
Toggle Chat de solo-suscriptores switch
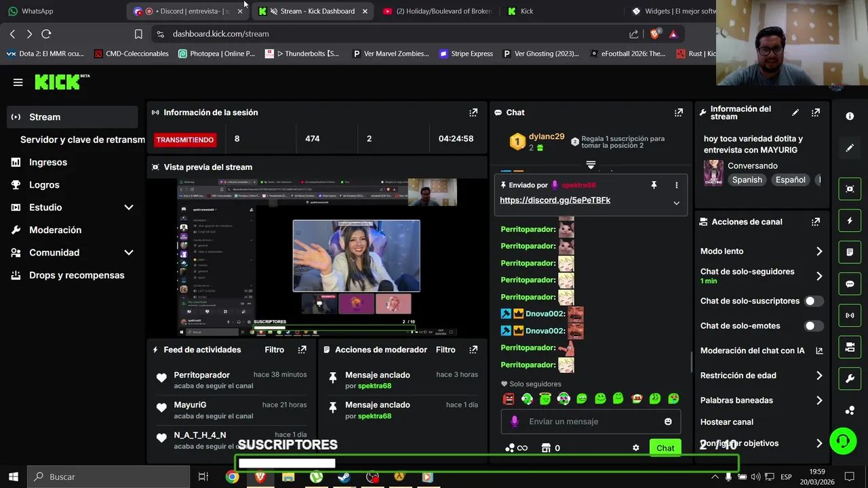813,301
